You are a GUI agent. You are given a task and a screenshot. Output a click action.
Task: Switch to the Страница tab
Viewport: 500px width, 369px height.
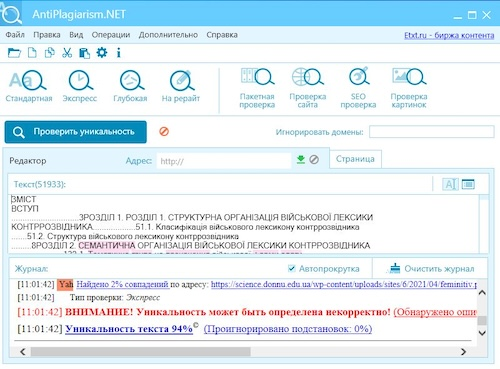(x=355, y=159)
